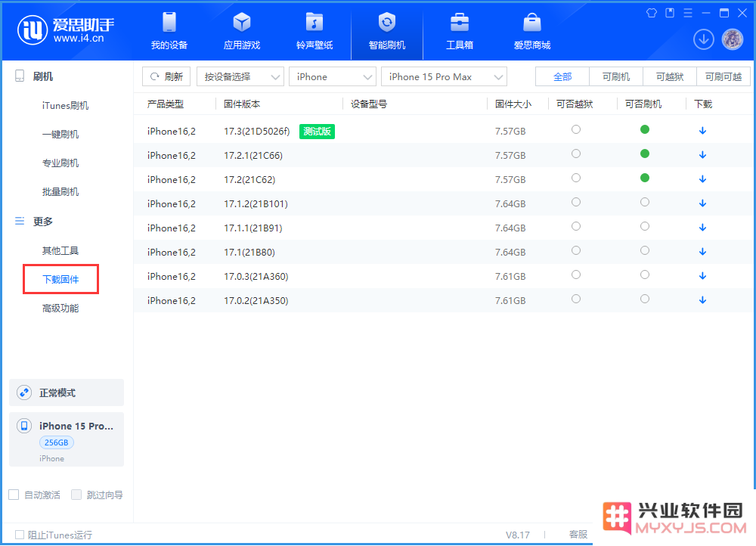Download firmware 17.2(21C62) arrow
This screenshot has height=546, width=756.
pos(702,179)
